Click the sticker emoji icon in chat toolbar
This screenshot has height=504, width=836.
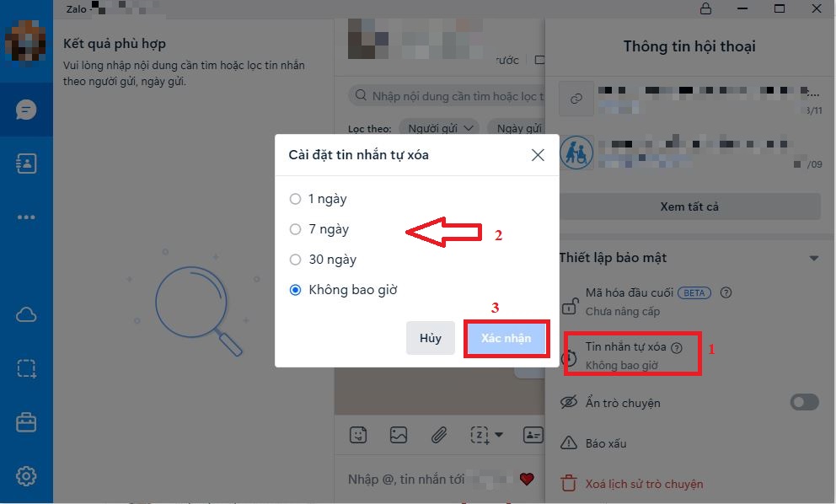[x=358, y=435]
